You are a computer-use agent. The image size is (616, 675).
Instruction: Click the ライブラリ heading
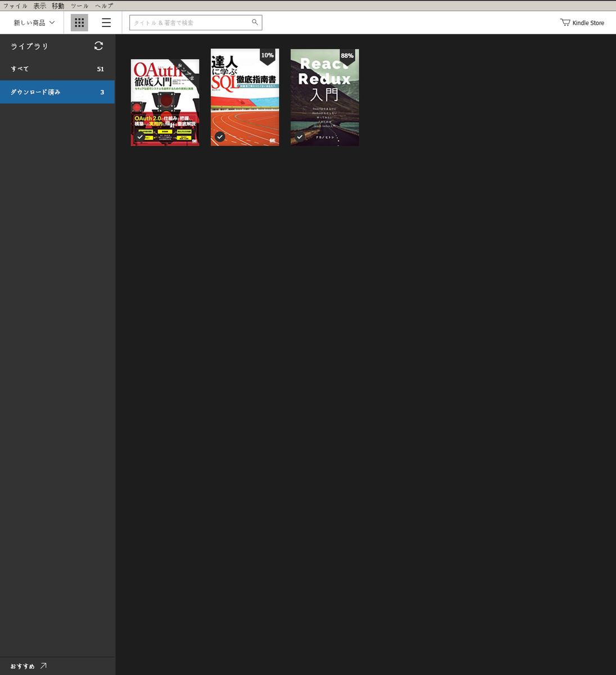point(30,46)
